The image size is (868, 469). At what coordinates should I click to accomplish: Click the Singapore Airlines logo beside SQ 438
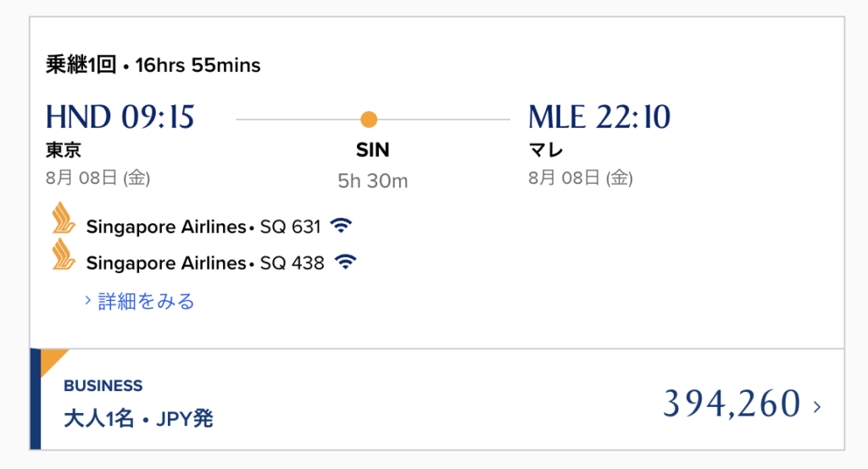[x=63, y=254]
